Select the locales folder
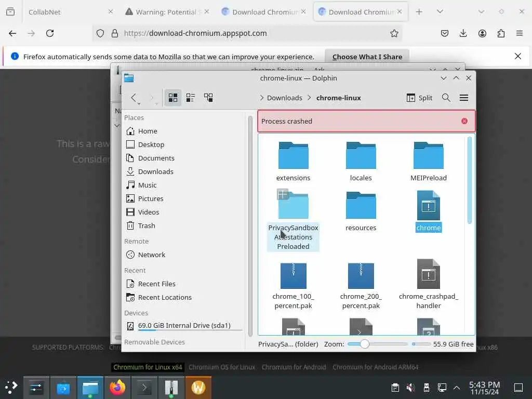The image size is (532, 399). coord(361,161)
